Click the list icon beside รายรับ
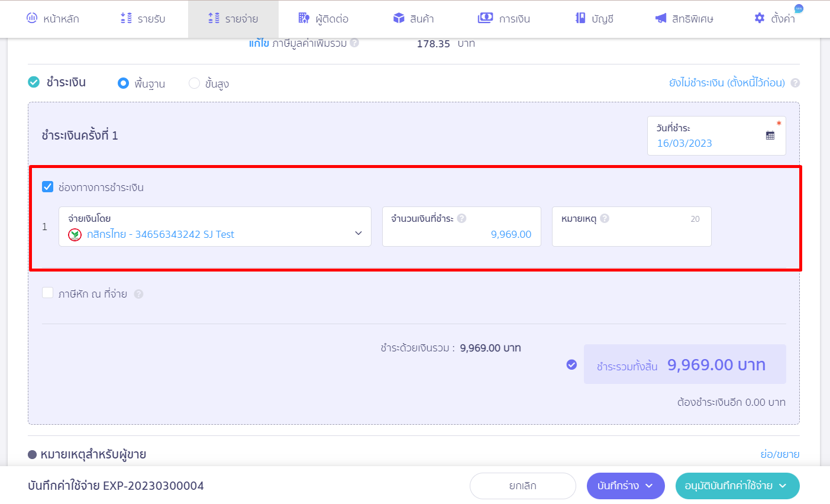The image size is (830, 504). point(126,18)
